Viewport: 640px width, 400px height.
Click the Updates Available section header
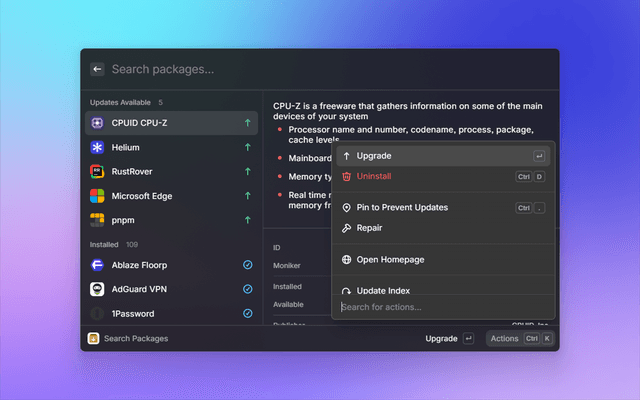(x=120, y=102)
